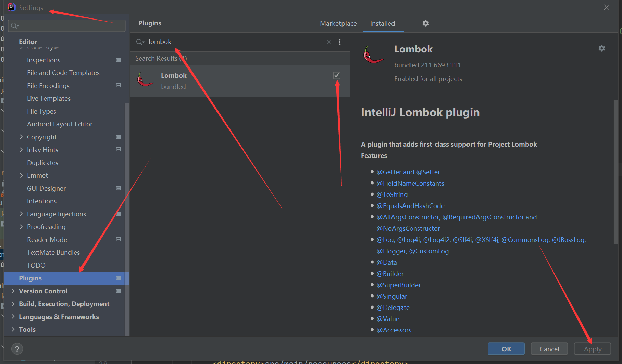
Task: Select the Installed plugins tab
Action: pos(382,23)
